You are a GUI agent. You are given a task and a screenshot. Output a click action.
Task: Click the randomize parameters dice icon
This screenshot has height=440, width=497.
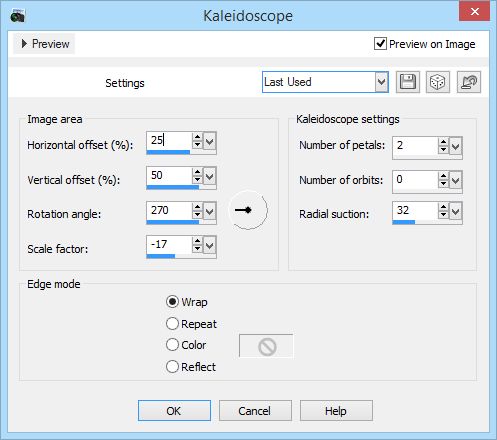click(x=438, y=82)
